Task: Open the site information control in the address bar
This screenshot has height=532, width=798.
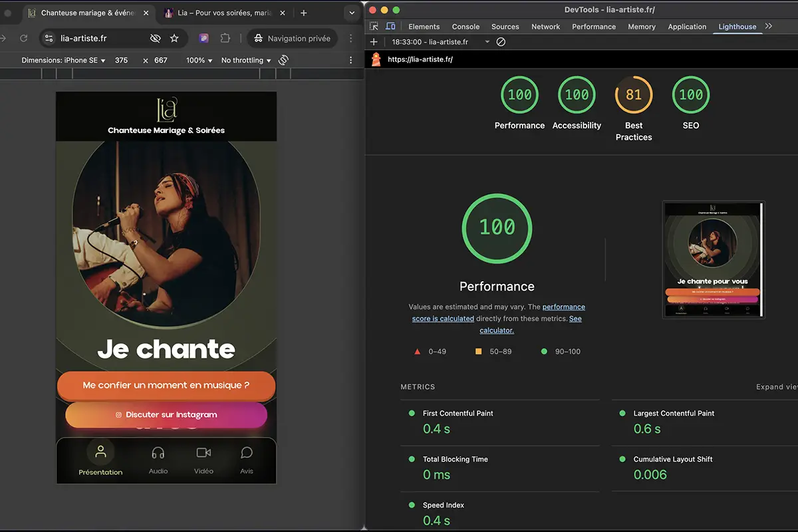Action: [49, 39]
